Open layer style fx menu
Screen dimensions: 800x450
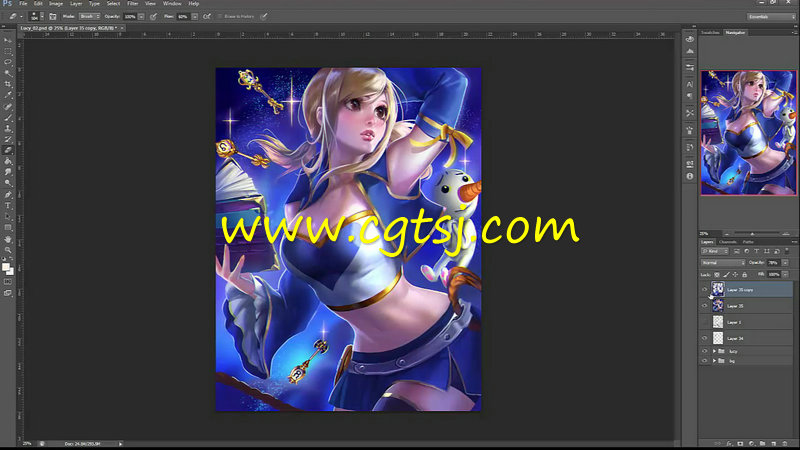pos(729,444)
